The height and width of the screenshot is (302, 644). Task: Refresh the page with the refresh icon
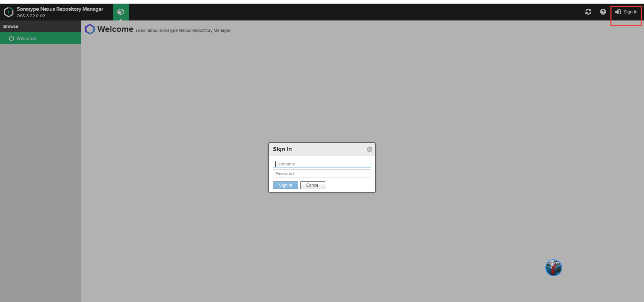click(588, 12)
